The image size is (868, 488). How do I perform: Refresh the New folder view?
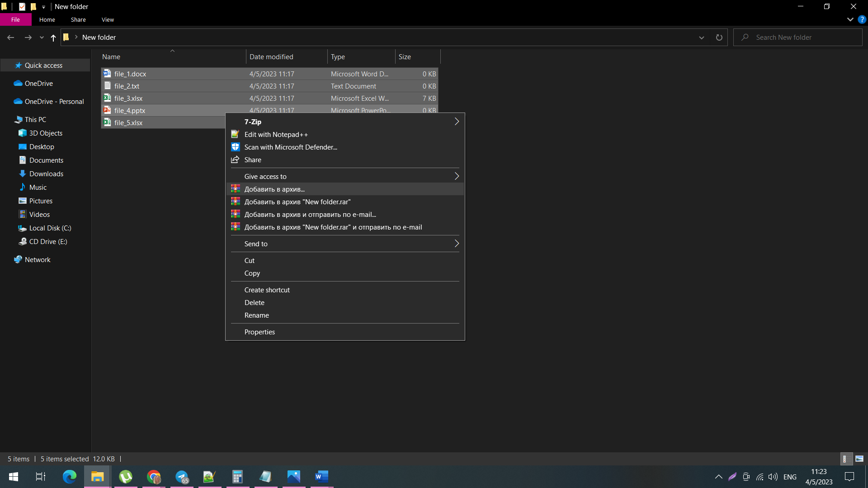coord(719,38)
